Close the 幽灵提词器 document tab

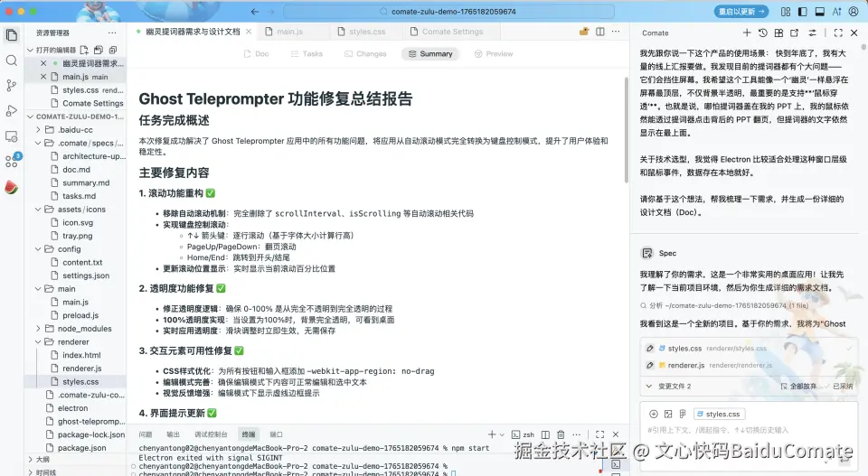tap(249, 32)
